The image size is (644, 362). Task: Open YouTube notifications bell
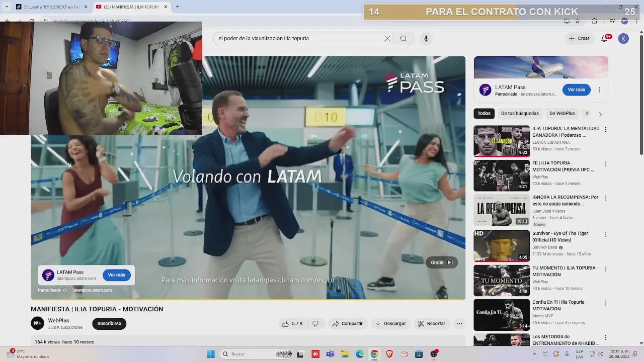pos(605,38)
